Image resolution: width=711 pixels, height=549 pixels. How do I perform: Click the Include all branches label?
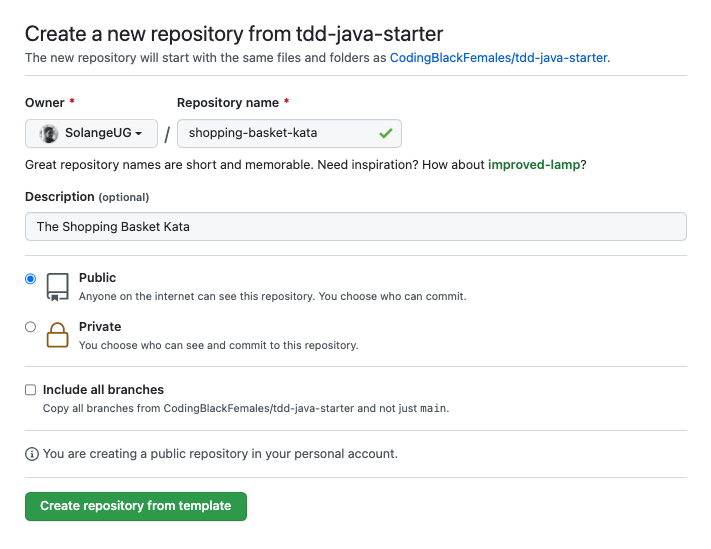[x=103, y=390]
